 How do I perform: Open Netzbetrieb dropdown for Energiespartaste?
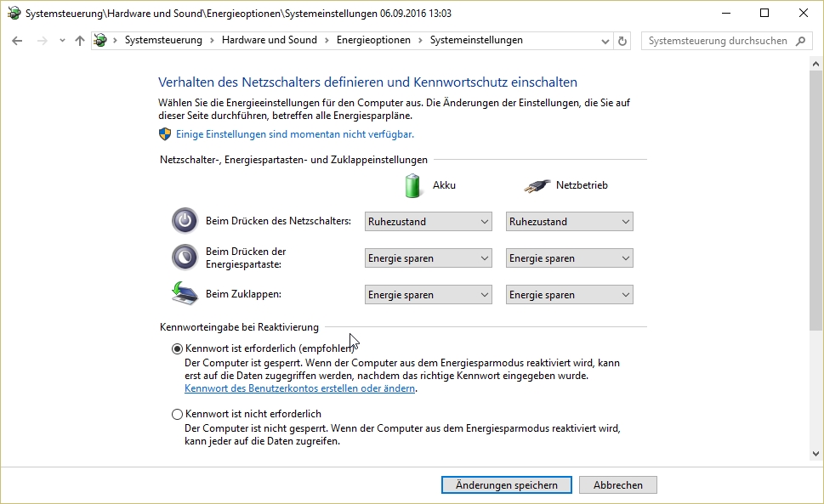tap(569, 258)
